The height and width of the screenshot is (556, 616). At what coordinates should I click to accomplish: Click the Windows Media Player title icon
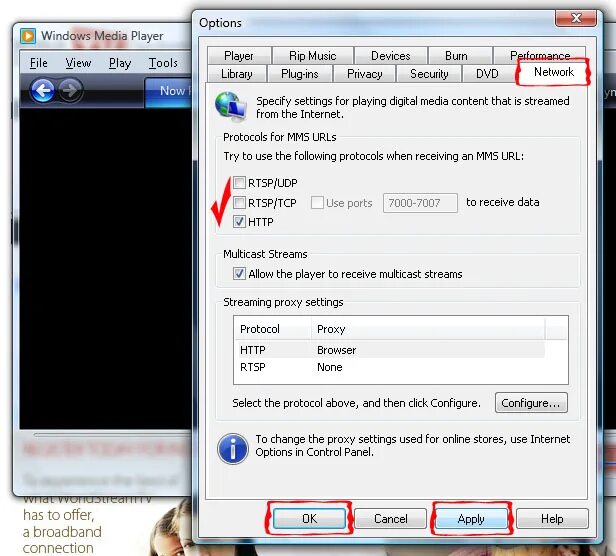(x=28, y=36)
